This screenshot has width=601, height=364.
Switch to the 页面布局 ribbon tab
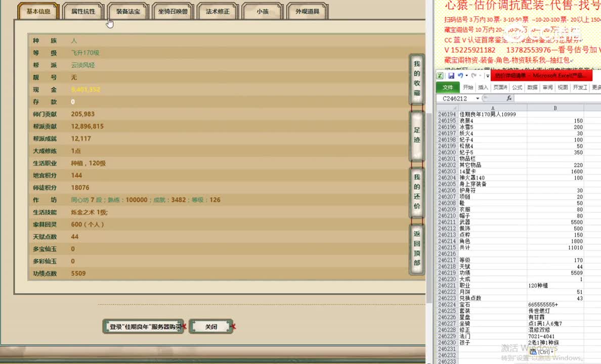click(x=500, y=87)
